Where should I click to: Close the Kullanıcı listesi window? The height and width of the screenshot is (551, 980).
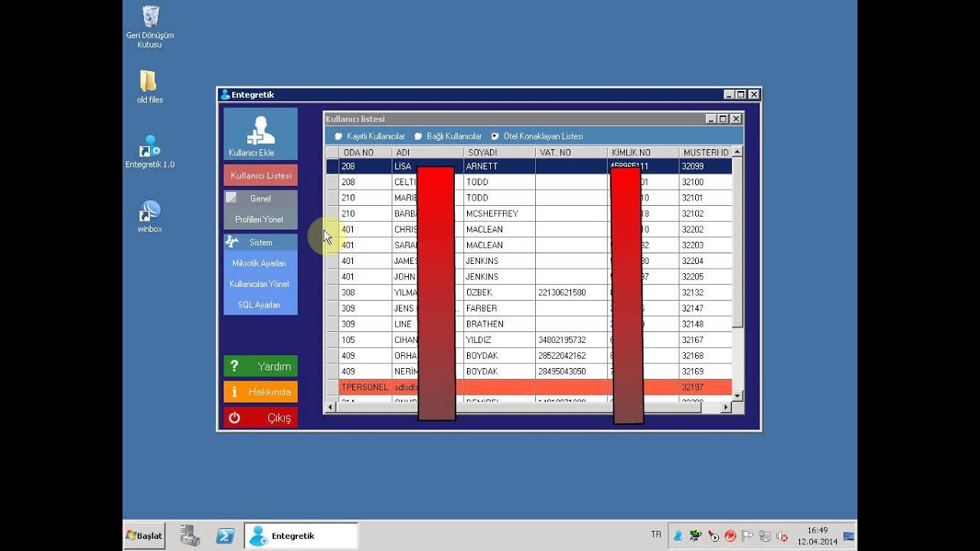736,119
